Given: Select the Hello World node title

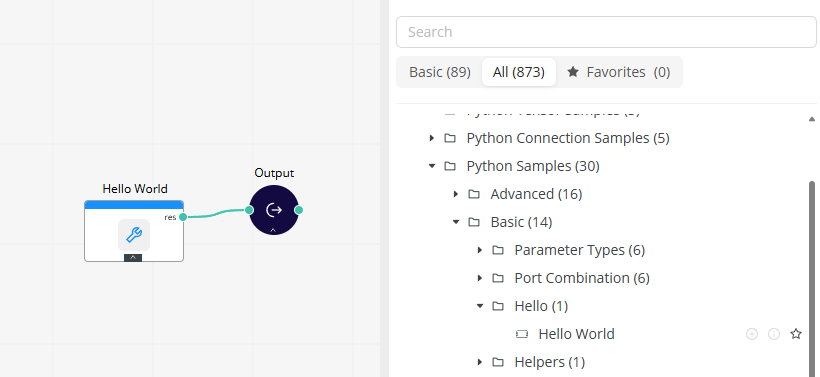Looking at the screenshot, I should point(135,189).
